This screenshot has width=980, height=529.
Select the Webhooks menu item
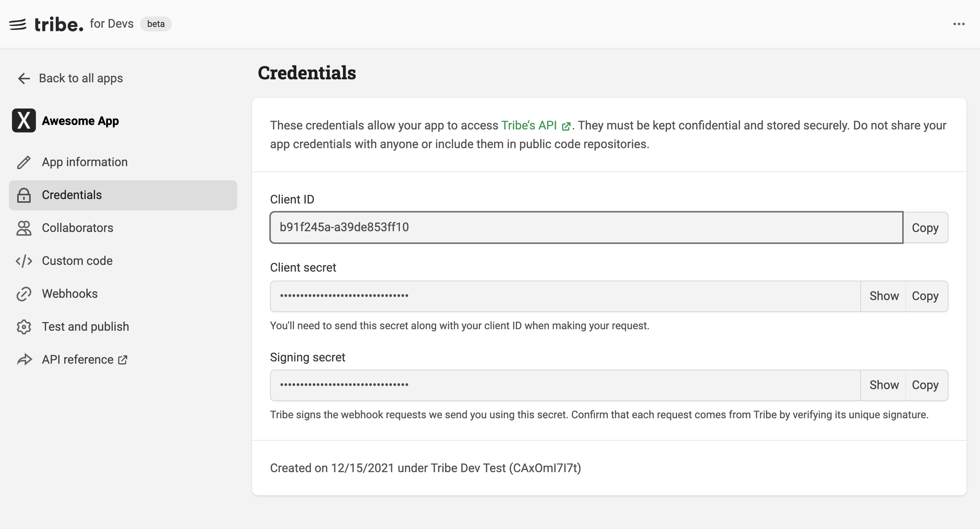coord(123,294)
